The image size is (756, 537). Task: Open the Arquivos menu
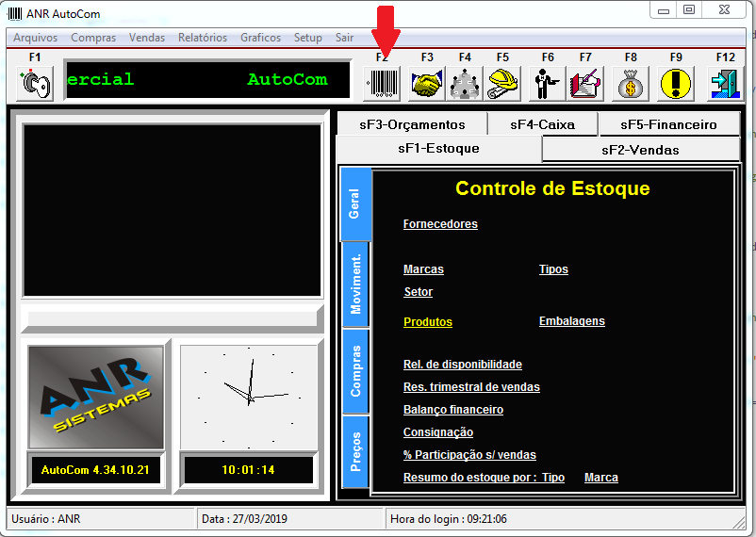point(35,38)
